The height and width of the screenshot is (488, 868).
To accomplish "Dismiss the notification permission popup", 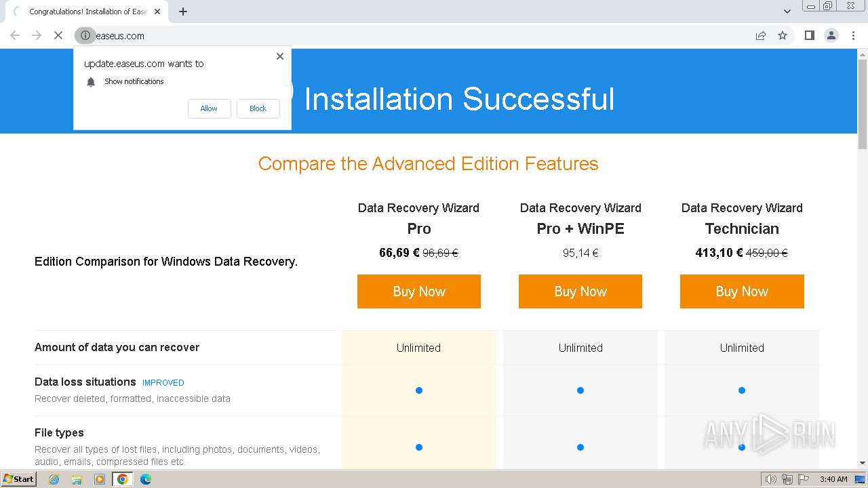I will point(280,56).
